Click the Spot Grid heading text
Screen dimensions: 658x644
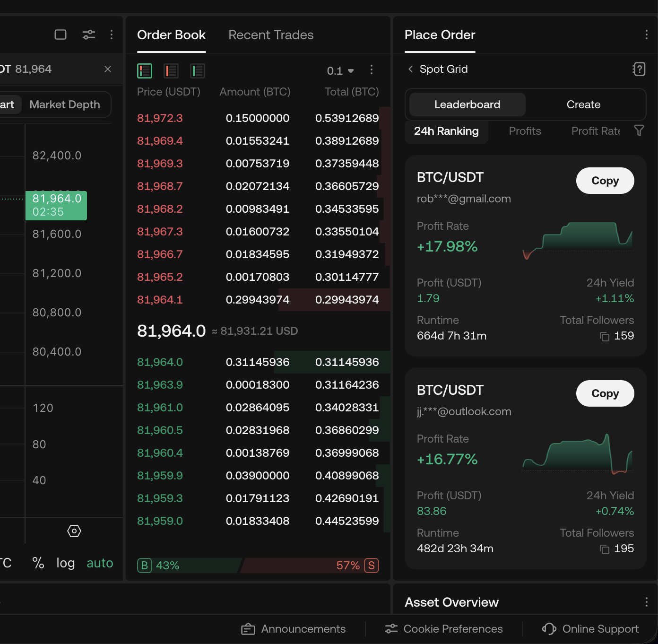pyautogui.click(x=444, y=69)
